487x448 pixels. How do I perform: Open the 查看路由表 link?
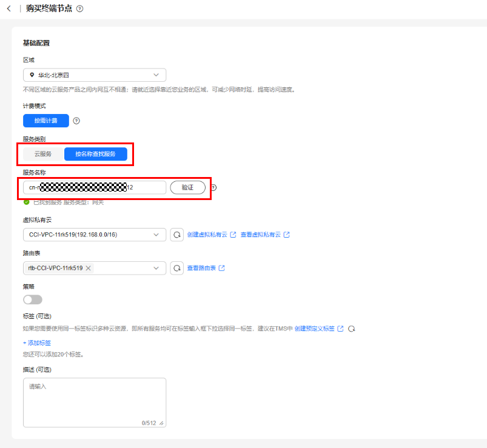206,268
